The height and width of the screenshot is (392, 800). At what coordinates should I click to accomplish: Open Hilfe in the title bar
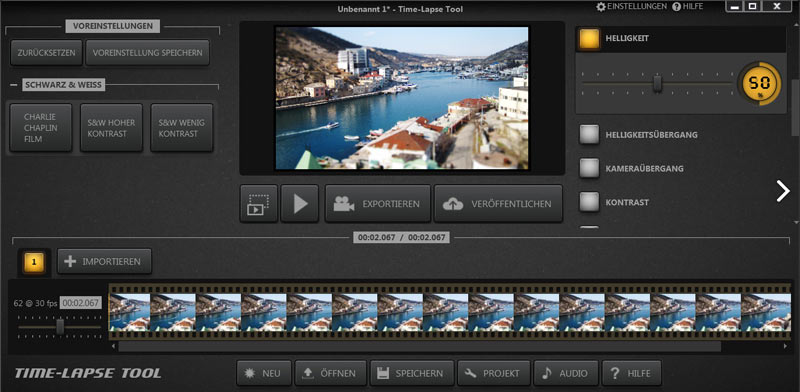click(688, 7)
